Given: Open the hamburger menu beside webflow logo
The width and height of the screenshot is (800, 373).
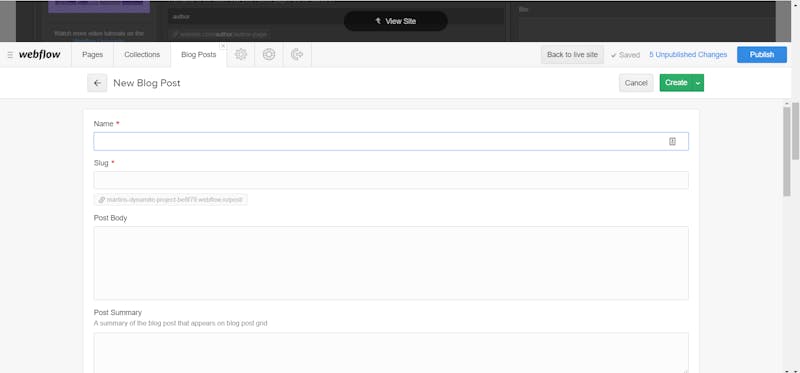Looking at the screenshot, I should click(10, 55).
